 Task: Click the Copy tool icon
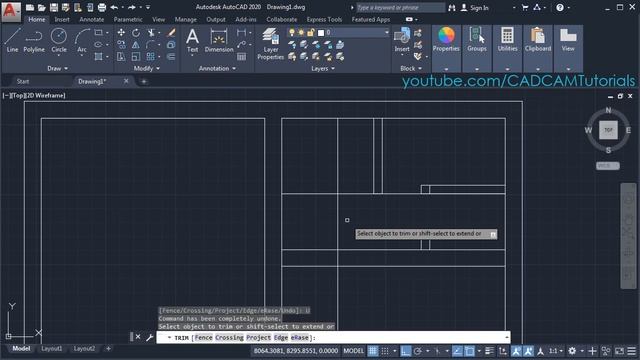[x=121, y=44]
